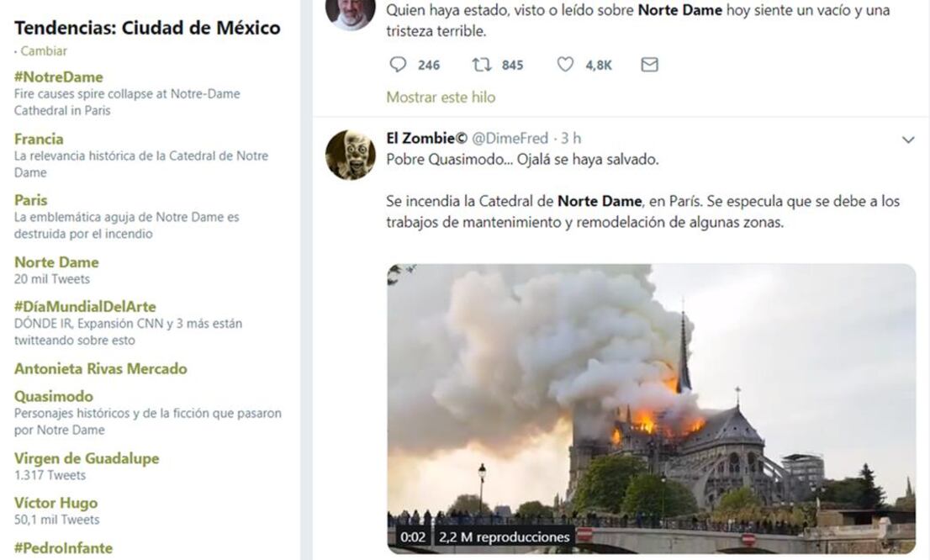This screenshot has width=930, height=560.
Task: Open the 'Quasimodo' trend
Action: (x=54, y=396)
